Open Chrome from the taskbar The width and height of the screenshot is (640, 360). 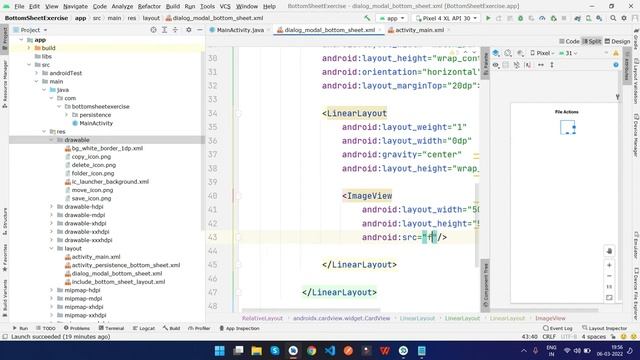click(311, 351)
